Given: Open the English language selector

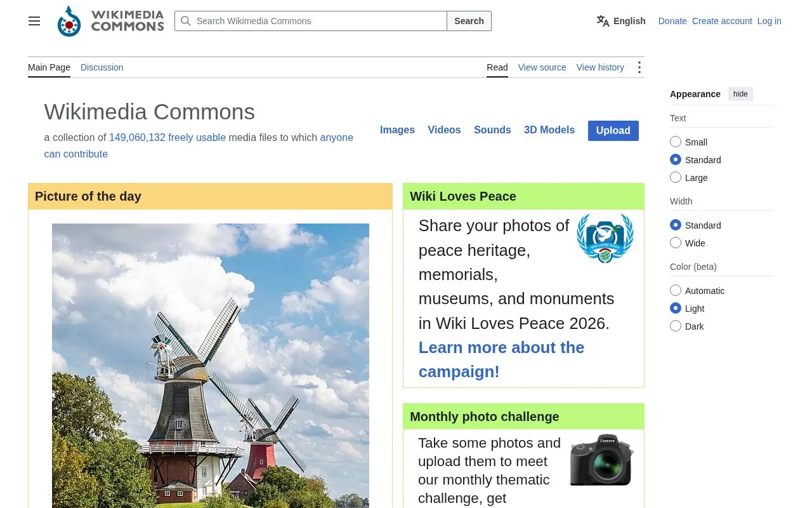Looking at the screenshot, I should [621, 21].
